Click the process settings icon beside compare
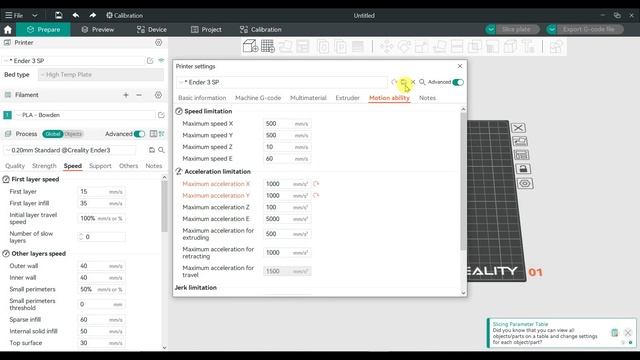 pyautogui.click(x=162, y=134)
